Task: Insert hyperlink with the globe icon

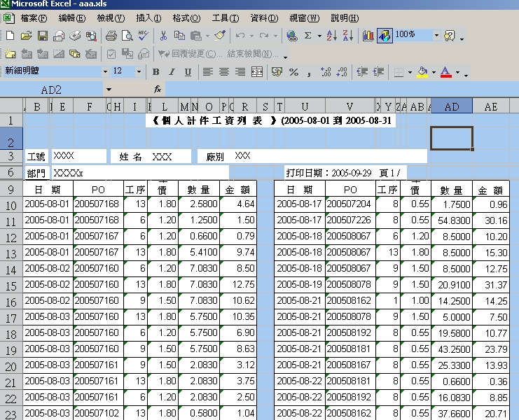Action: [x=292, y=36]
